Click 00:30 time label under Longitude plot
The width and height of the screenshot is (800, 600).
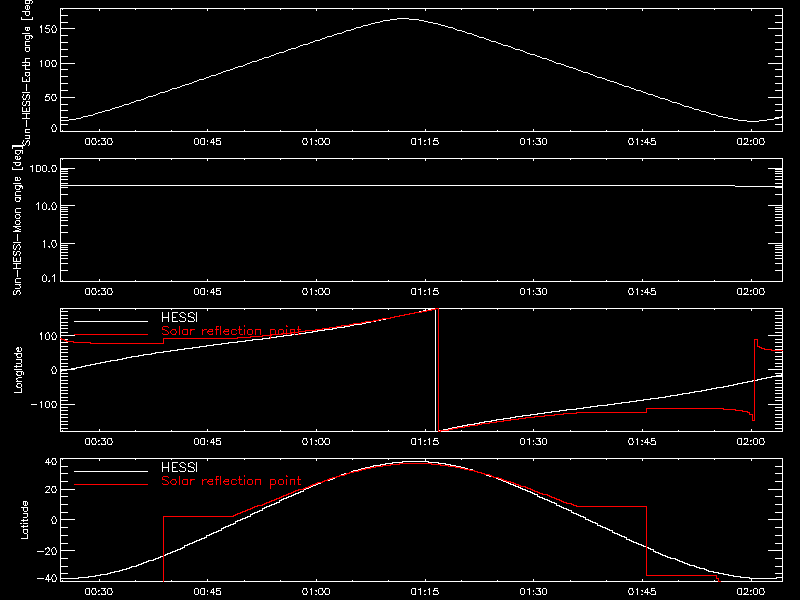(x=99, y=442)
